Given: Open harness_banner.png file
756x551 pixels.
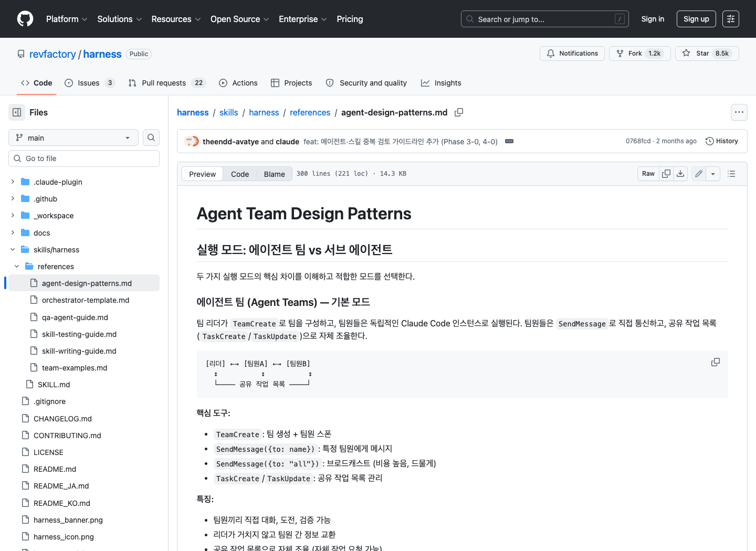Looking at the screenshot, I should (68, 520).
